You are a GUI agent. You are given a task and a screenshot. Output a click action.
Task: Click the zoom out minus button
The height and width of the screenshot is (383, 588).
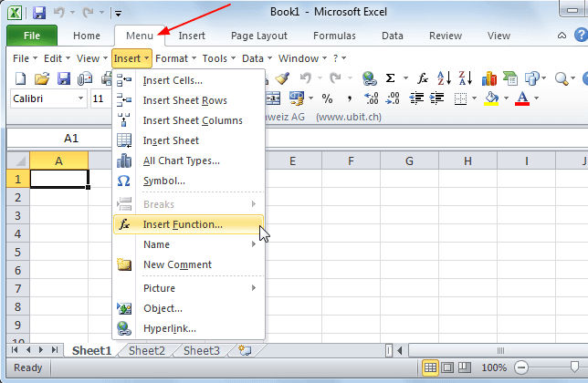[521, 367]
